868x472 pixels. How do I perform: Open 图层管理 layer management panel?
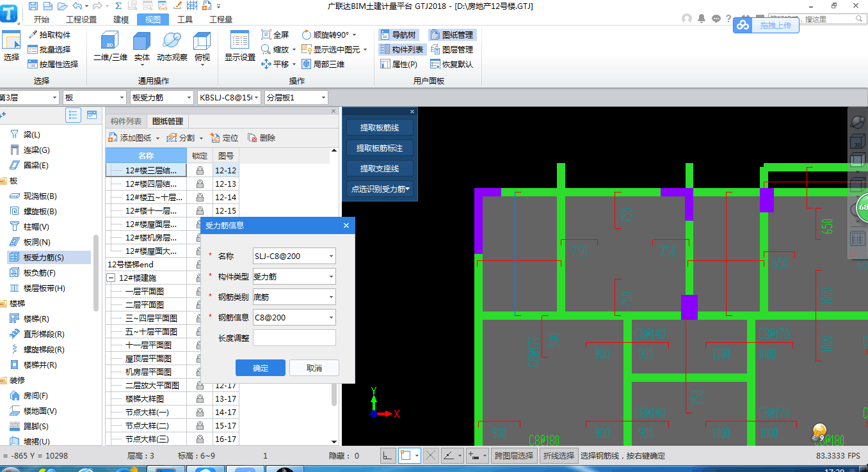(451, 49)
